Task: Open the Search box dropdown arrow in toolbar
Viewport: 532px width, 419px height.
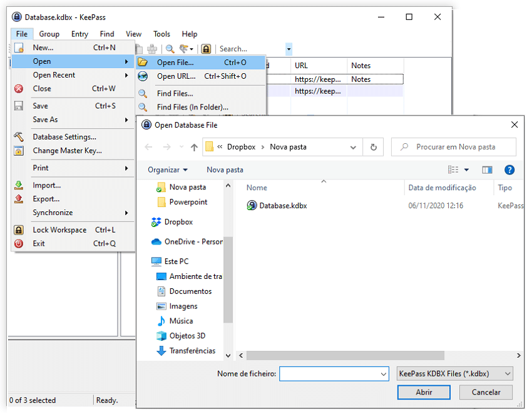Action: [289, 49]
